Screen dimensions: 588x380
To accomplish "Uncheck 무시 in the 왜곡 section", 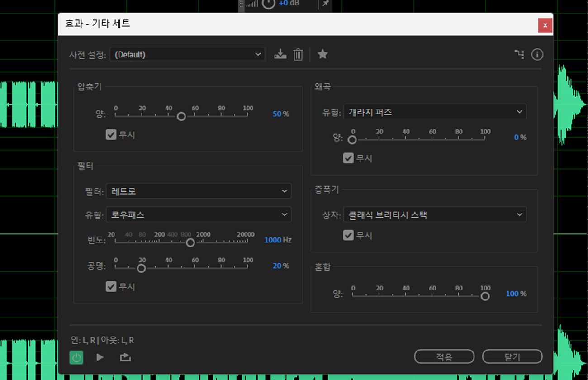I will pos(348,158).
